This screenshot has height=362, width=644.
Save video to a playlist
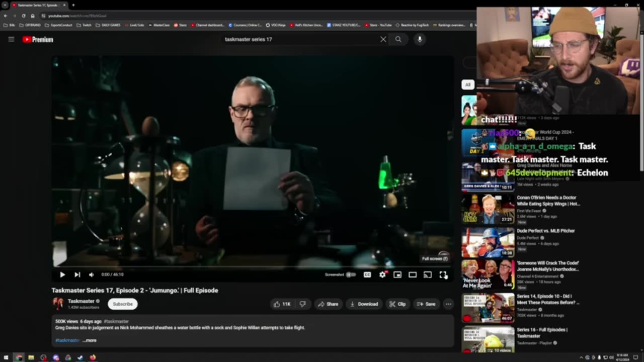point(426,304)
